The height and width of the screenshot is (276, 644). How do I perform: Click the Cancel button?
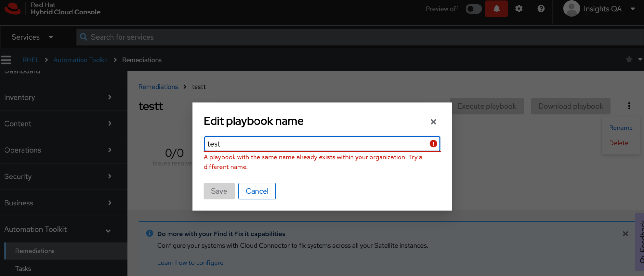point(257,191)
